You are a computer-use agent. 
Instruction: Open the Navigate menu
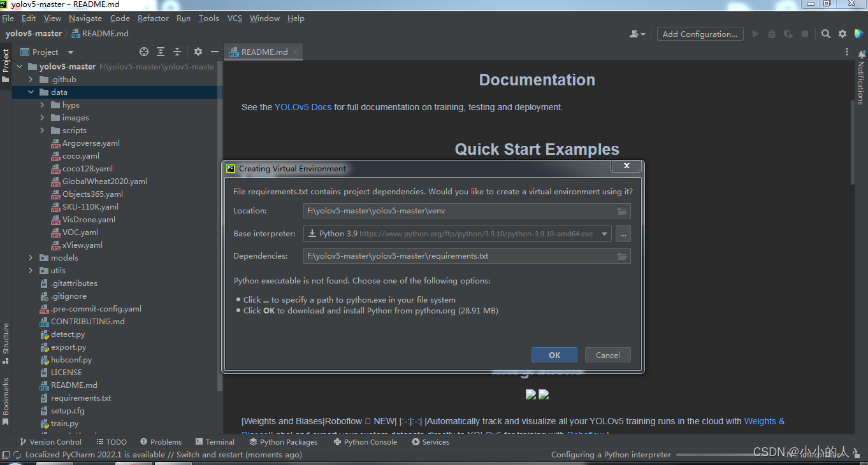coord(85,18)
